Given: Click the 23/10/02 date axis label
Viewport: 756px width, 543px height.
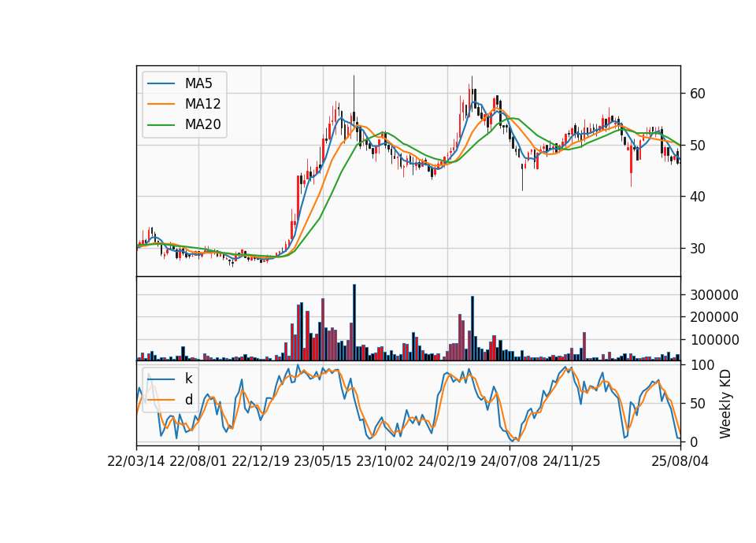Looking at the screenshot, I should tap(385, 461).
